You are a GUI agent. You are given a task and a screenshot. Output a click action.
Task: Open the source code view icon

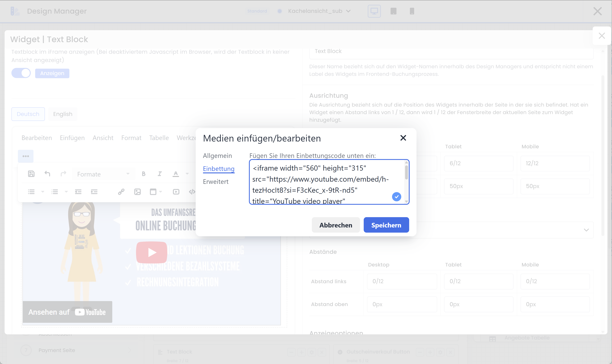[x=192, y=192]
